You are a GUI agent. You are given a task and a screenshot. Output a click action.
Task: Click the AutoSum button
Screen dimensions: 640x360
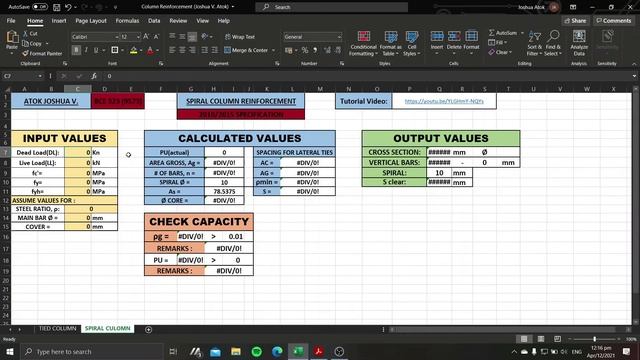pyautogui.click(x=503, y=33)
